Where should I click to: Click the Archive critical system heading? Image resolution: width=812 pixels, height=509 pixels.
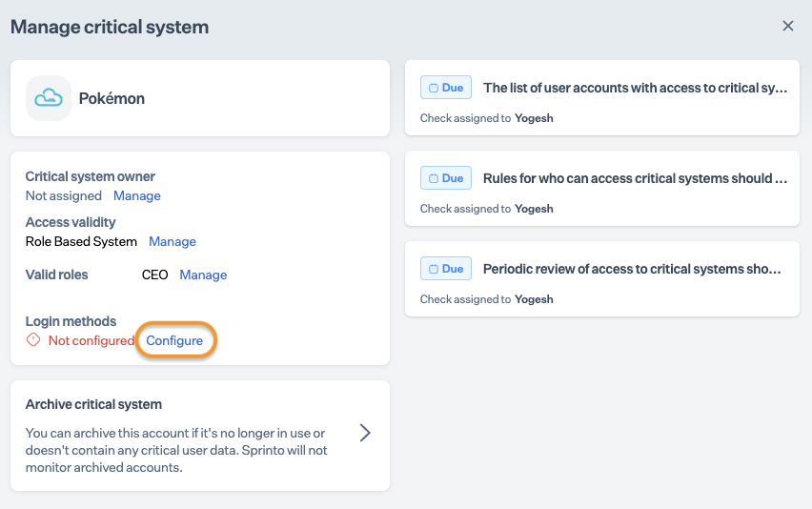coord(93,404)
